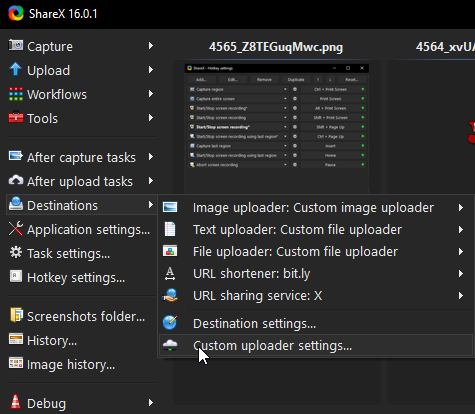Click the History list icon
The width and height of the screenshot is (475, 414).
click(16, 339)
